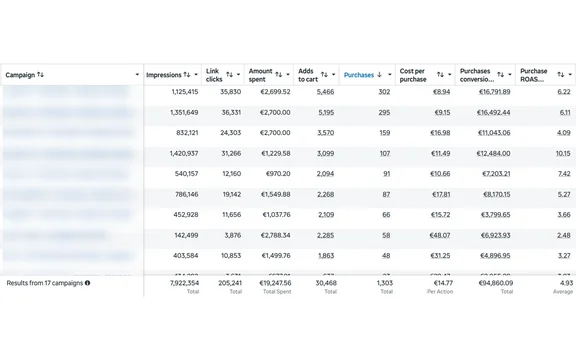This screenshot has height=360, width=576.
Task: Open the Campaign column dropdown caret
Action: coord(137,75)
